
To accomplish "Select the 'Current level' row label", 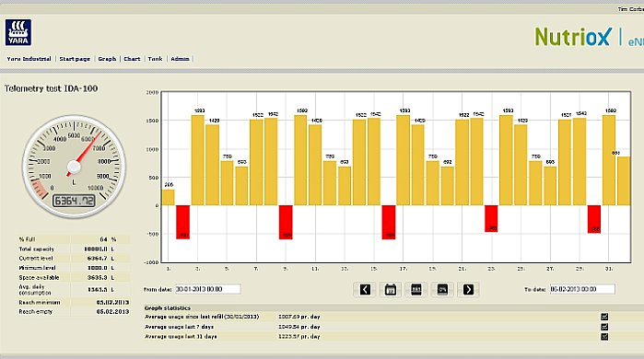I will [x=36, y=259].
